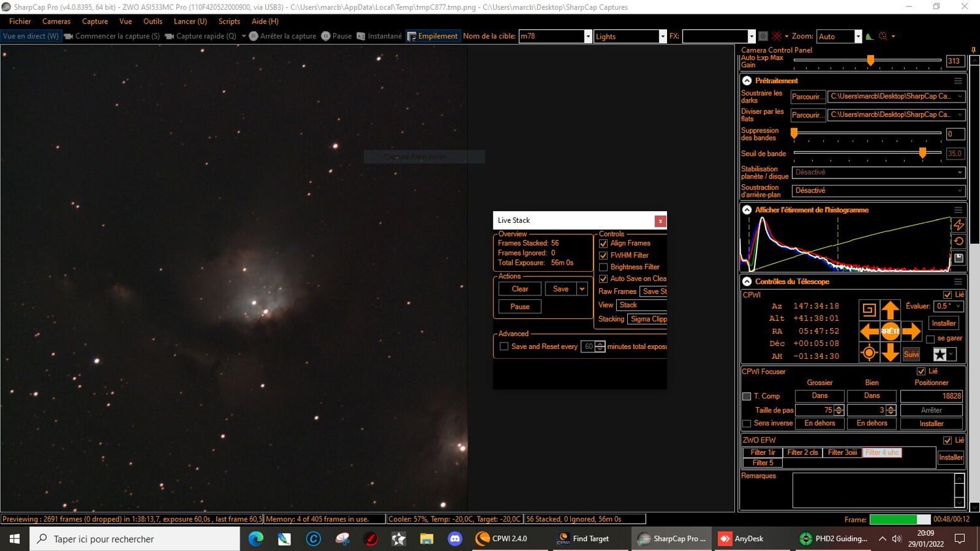Open the Lights frame type dropdown

click(662, 37)
